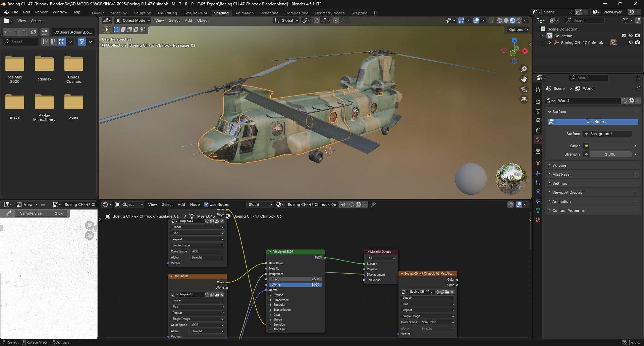Toggle snapping magnet in viewport header
Viewport: 644px width, 346px height.
(x=316, y=20)
